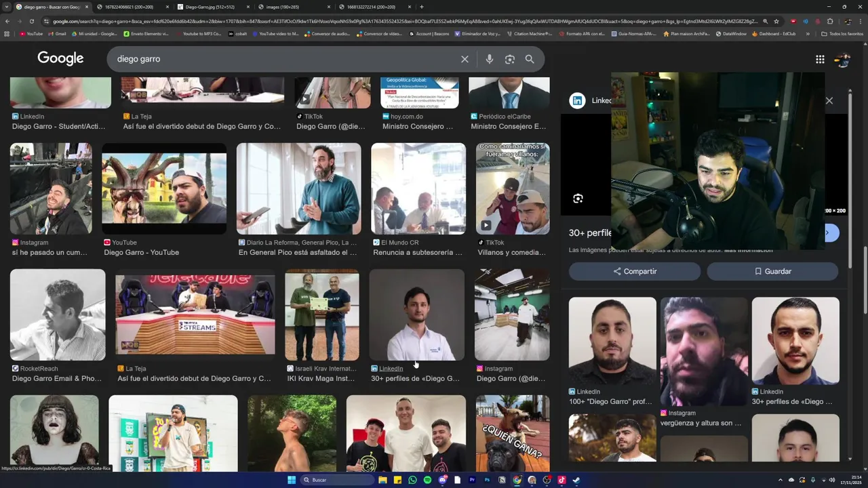Click the Lens search icon on the preview image

[578, 199]
